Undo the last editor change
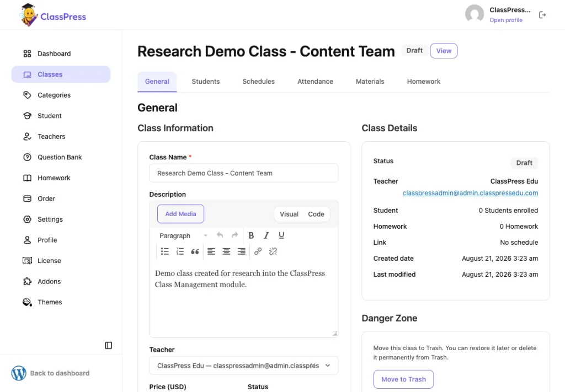The height and width of the screenshot is (392, 565). pos(220,235)
